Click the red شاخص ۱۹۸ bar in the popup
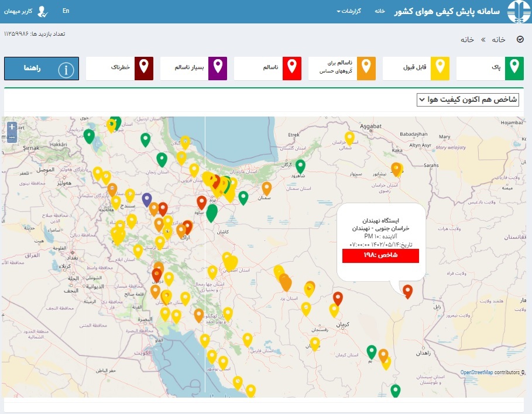This screenshot has width=532, height=414. point(380,256)
